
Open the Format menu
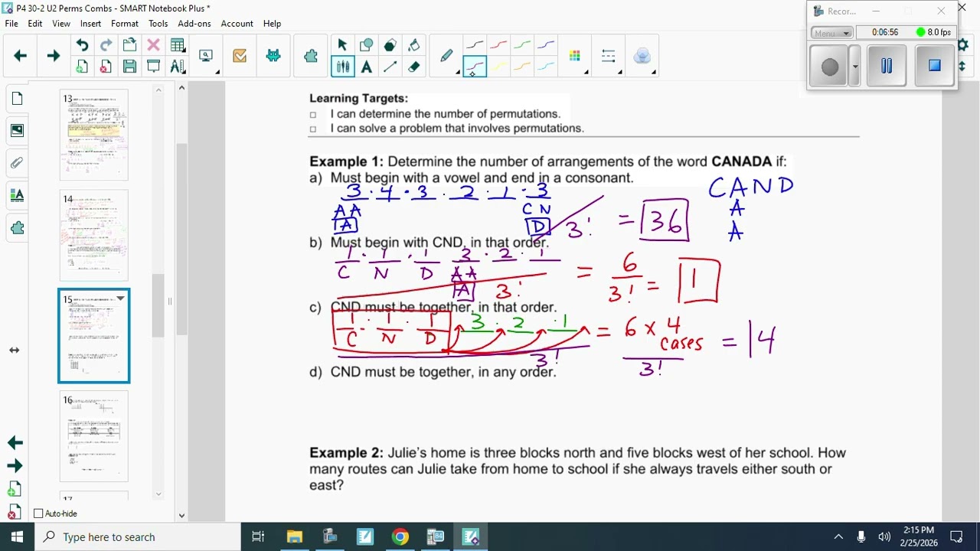[x=125, y=24]
